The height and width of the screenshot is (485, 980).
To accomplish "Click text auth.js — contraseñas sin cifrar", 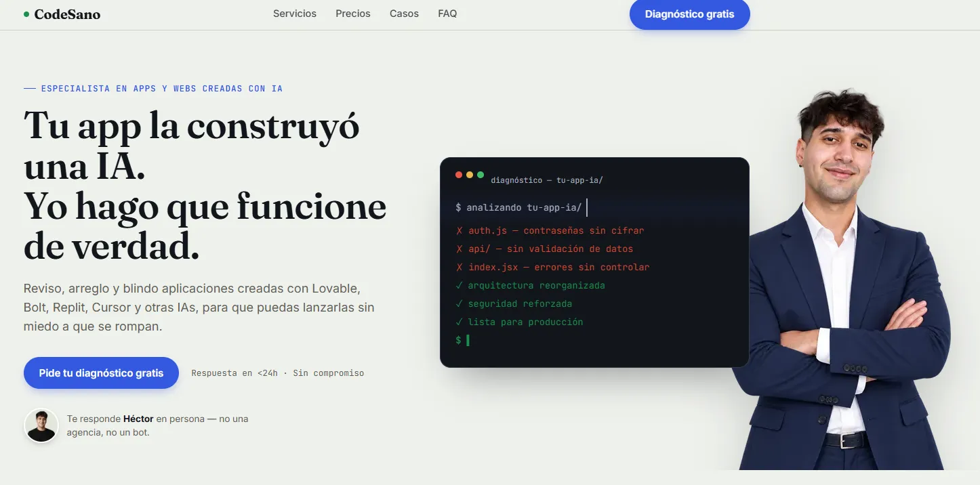I will (556, 230).
